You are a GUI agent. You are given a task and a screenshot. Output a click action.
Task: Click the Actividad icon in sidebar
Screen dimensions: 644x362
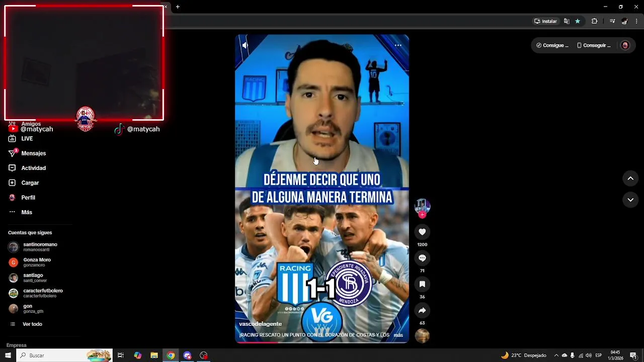[x=12, y=168]
